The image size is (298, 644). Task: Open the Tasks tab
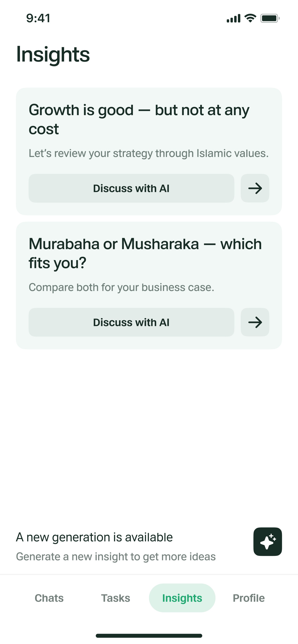115,598
